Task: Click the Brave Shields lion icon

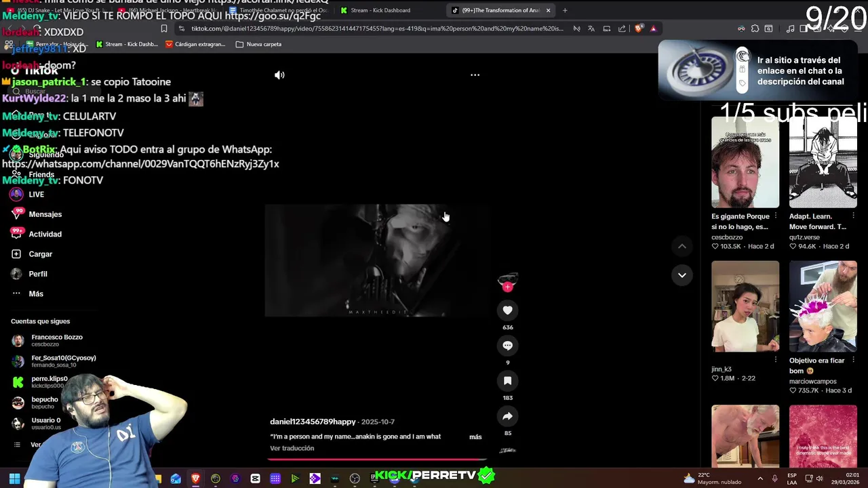Action: coord(638,28)
